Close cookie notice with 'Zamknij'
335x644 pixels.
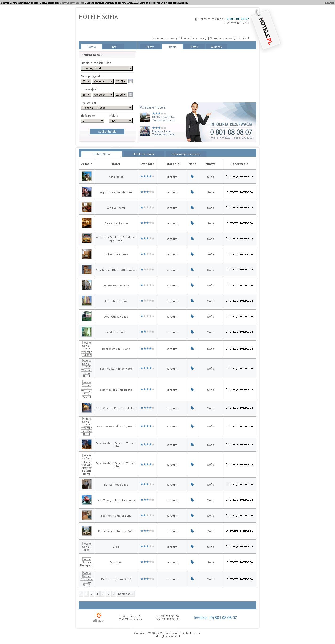tap(329, 3)
